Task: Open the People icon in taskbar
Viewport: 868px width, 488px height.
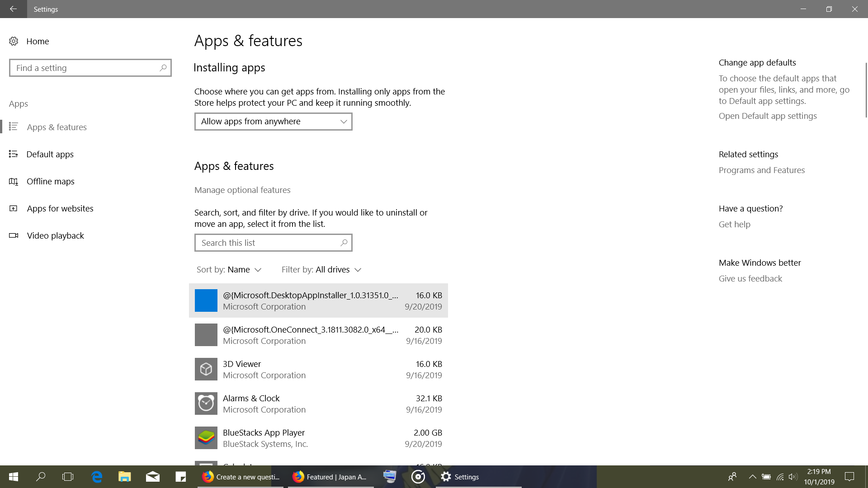Action: pos(732,477)
